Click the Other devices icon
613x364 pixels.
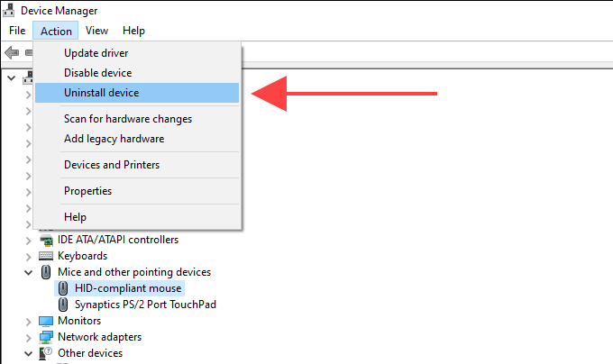(x=46, y=353)
